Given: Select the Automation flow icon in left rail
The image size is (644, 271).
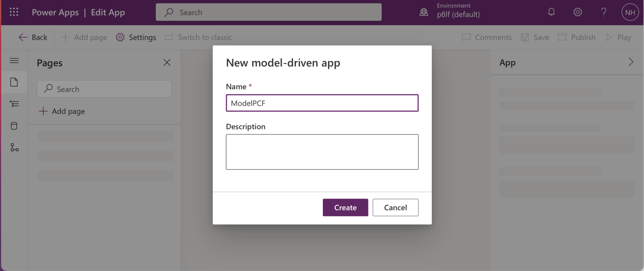Looking at the screenshot, I should (x=14, y=147).
